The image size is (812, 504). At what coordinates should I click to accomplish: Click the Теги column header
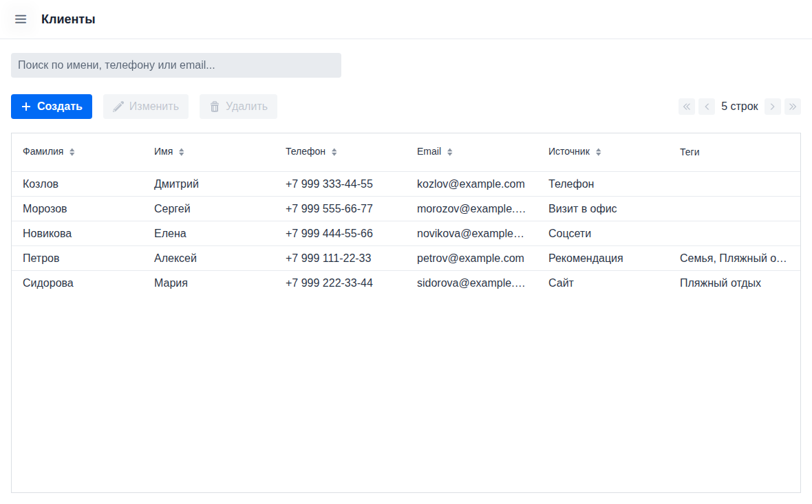[x=690, y=152]
